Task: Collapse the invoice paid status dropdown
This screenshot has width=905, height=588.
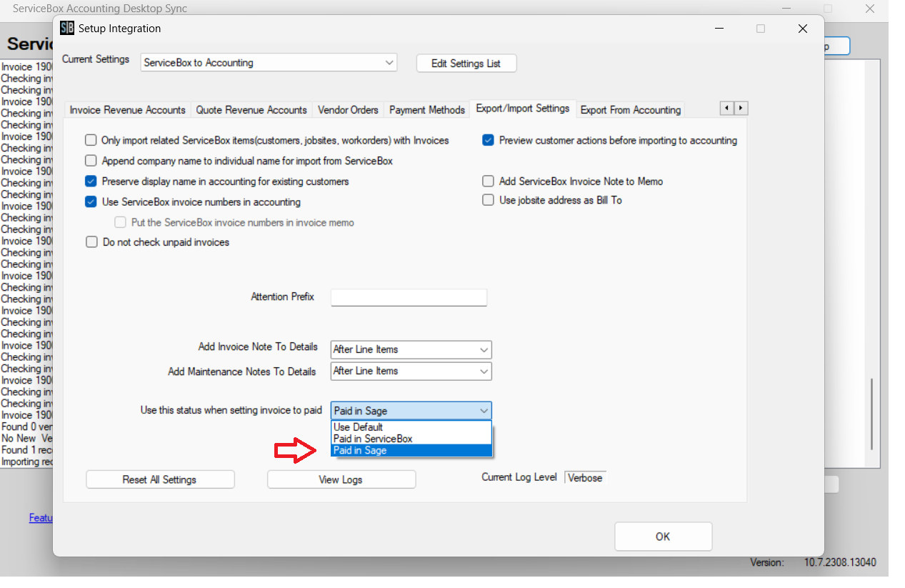Action: pos(411,411)
